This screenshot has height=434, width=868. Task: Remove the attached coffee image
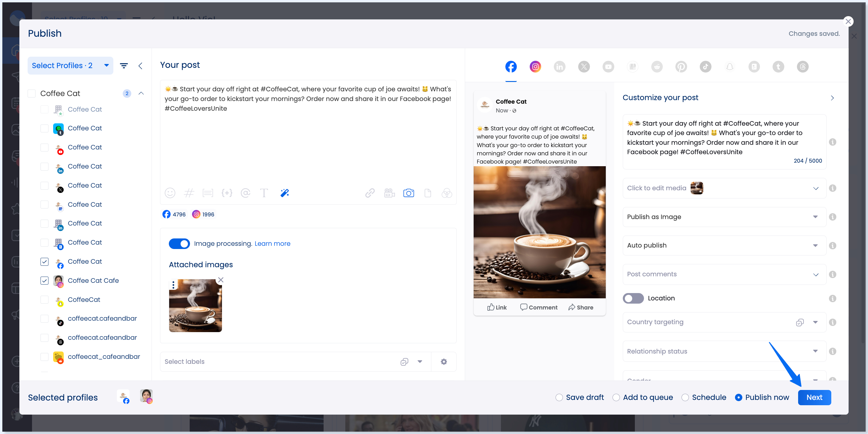pyautogui.click(x=221, y=280)
